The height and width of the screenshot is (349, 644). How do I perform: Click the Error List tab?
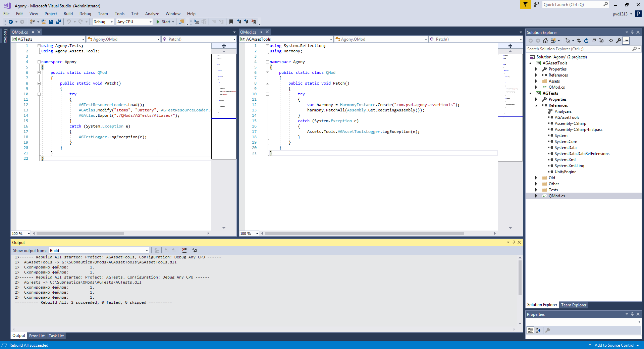pos(37,336)
